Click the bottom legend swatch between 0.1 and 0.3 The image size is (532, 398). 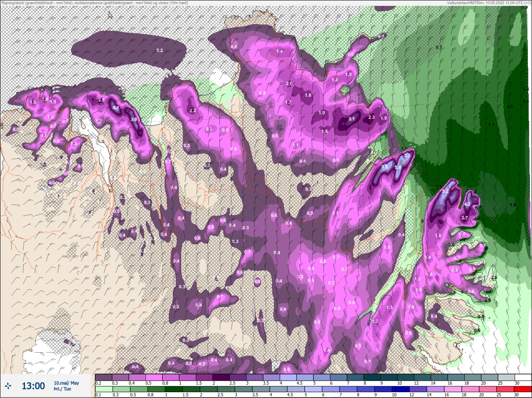pyautogui.click(x=104, y=389)
